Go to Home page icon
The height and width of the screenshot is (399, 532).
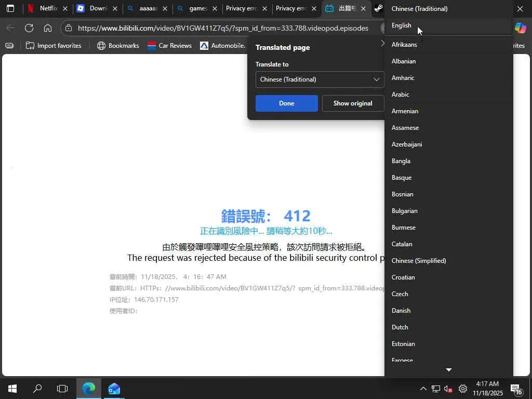coord(48,28)
